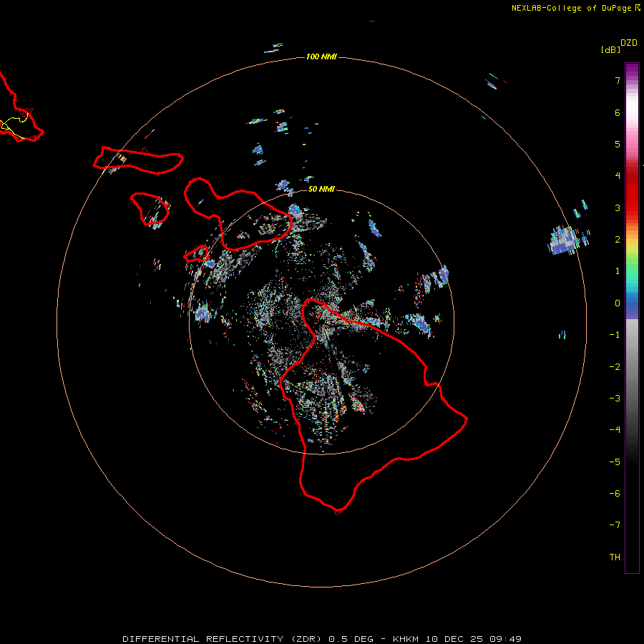Click the -3 value on the ZDR scale
644x644 pixels.
point(615,399)
